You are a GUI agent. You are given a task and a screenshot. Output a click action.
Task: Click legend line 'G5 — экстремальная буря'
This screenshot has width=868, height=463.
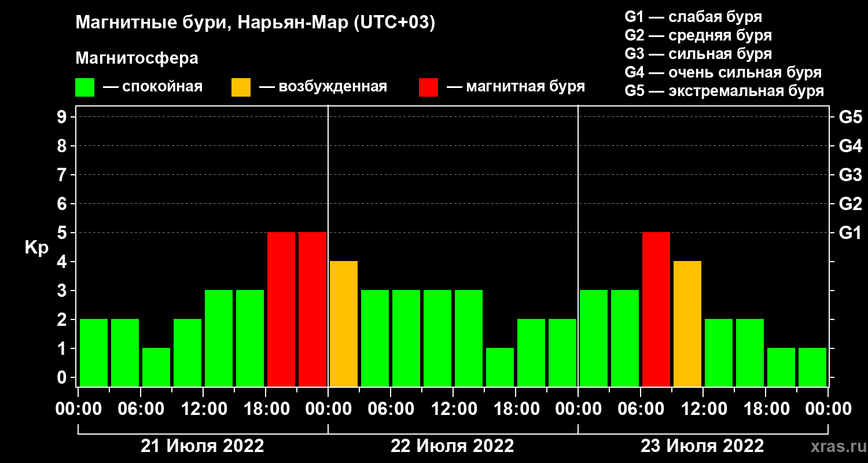point(724,91)
